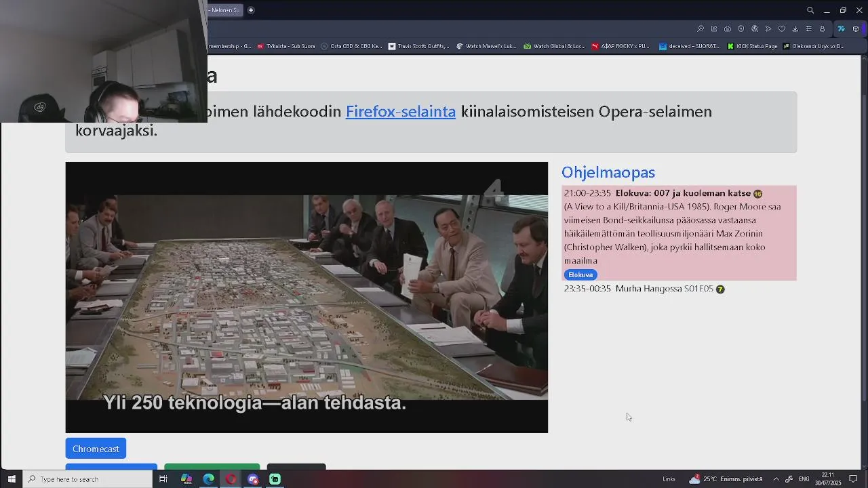Click the page zoom magnifier icon in address bar
Screen dimensions: 868x488
coord(701,28)
